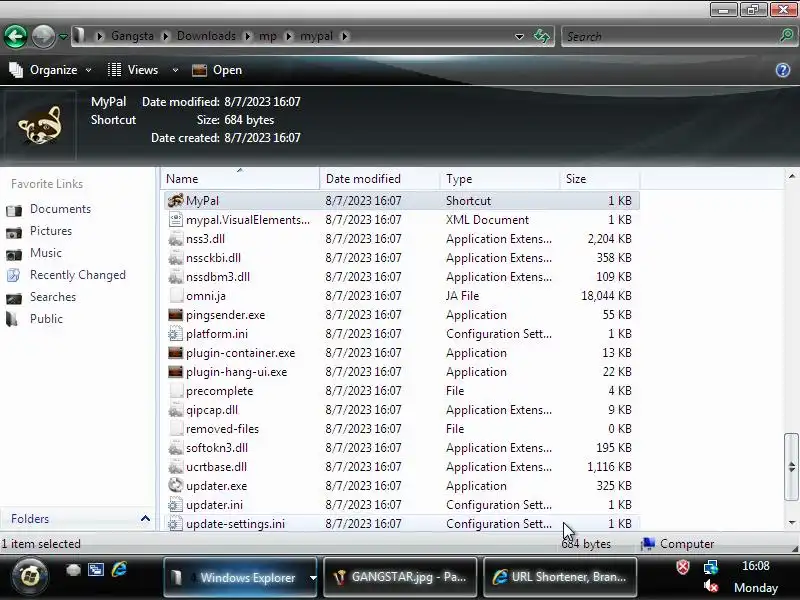Viewport: 800px width, 600px height.
Task: Select mypal.VisualElements XML file icon
Action: pos(176,219)
